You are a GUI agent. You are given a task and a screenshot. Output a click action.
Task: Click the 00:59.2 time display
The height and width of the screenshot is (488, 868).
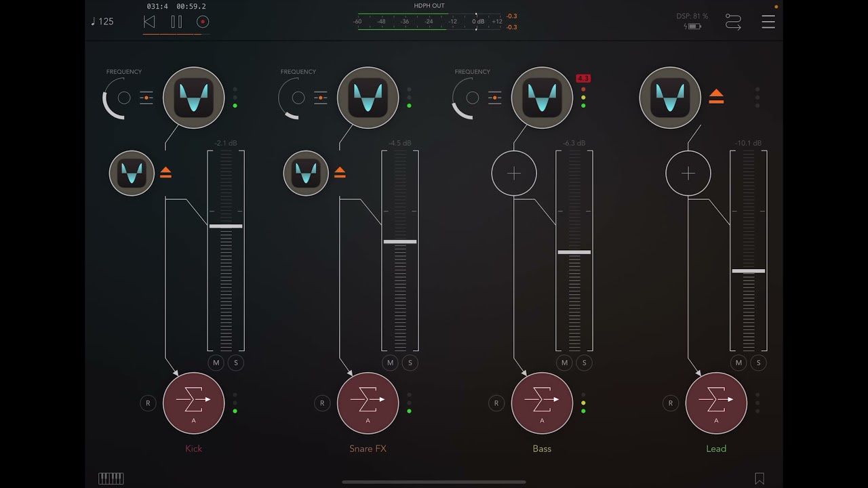(x=191, y=7)
